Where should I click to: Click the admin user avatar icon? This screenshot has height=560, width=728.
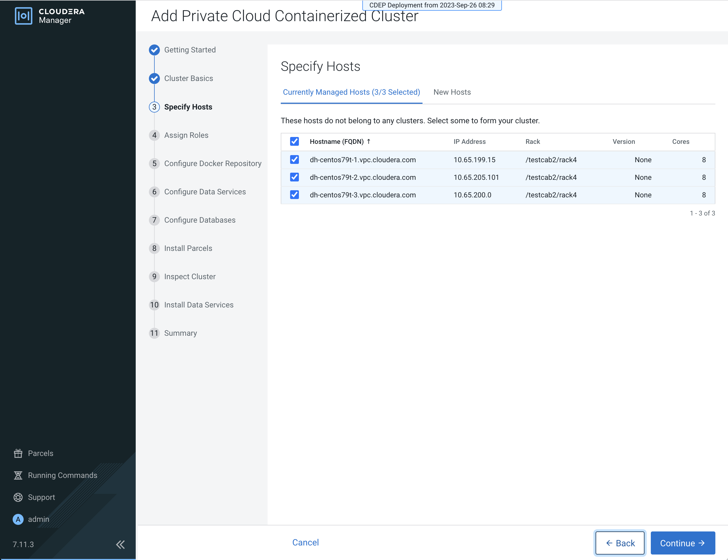(18, 519)
